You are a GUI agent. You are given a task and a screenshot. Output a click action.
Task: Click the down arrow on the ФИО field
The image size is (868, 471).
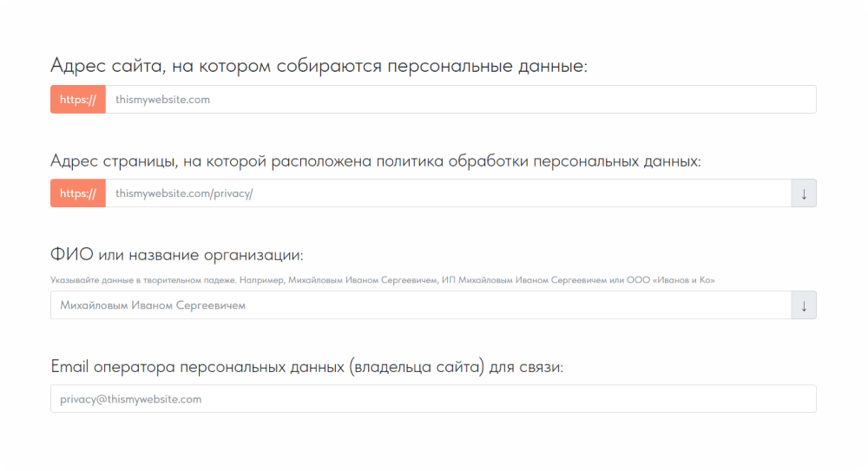pos(804,305)
